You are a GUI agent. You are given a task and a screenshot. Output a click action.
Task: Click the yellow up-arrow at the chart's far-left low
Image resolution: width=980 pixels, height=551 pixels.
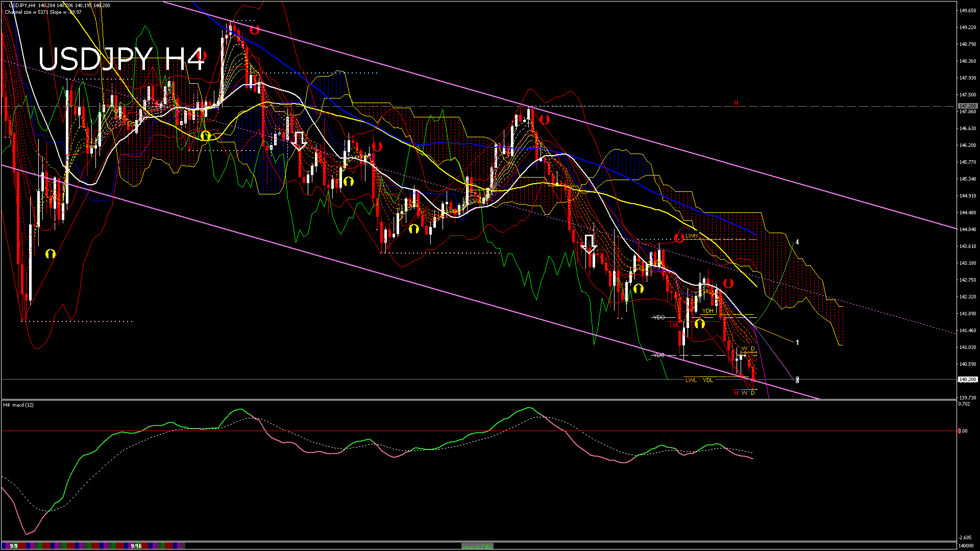50,254
